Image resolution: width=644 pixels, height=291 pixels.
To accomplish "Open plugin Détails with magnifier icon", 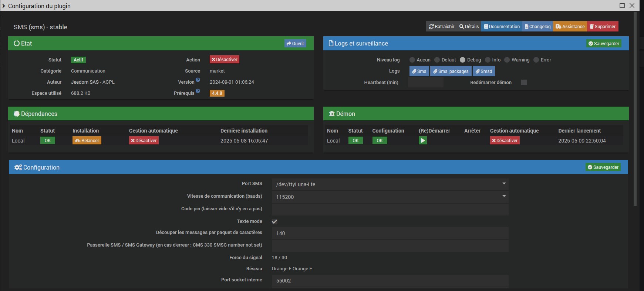I will point(469,27).
